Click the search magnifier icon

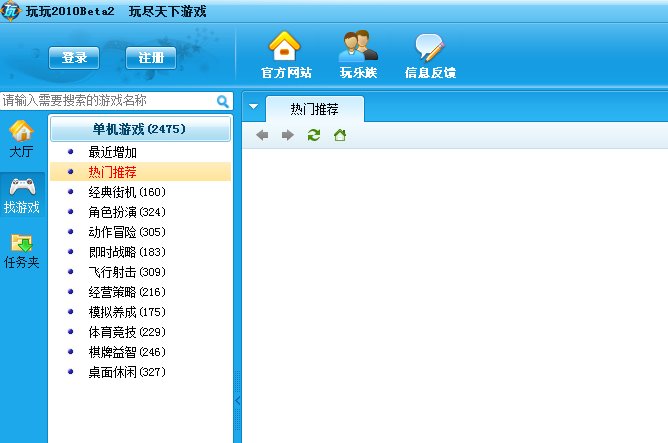[x=223, y=101]
